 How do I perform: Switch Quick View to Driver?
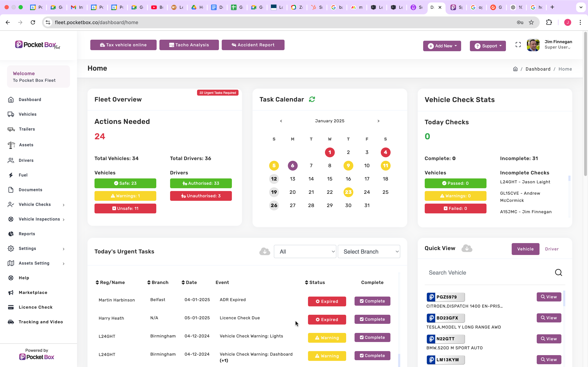pyautogui.click(x=552, y=249)
